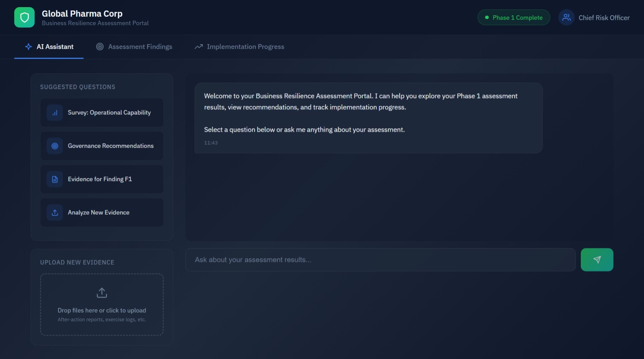The width and height of the screenshot is (644, 359).
Task: Click the Analyze New Evidence option
Action: [x=101, y=212]
